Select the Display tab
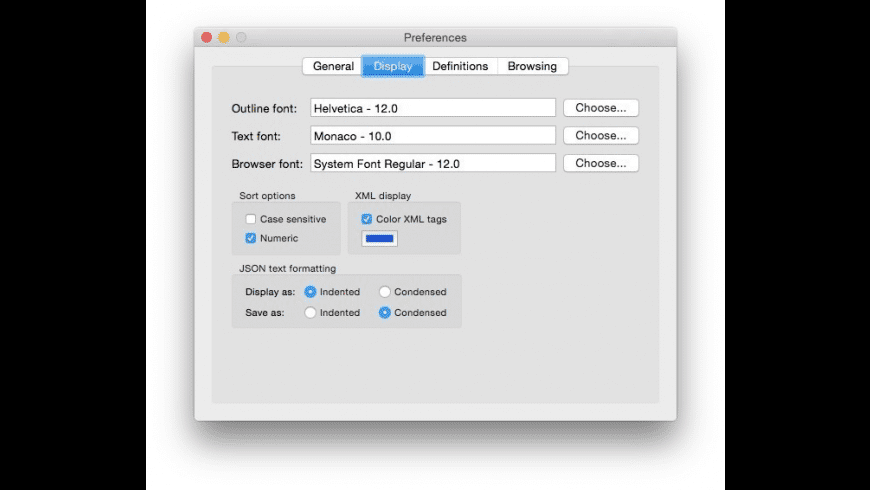Image resolution: width=870 pixels, height=490 pixels. coord(393,66)
